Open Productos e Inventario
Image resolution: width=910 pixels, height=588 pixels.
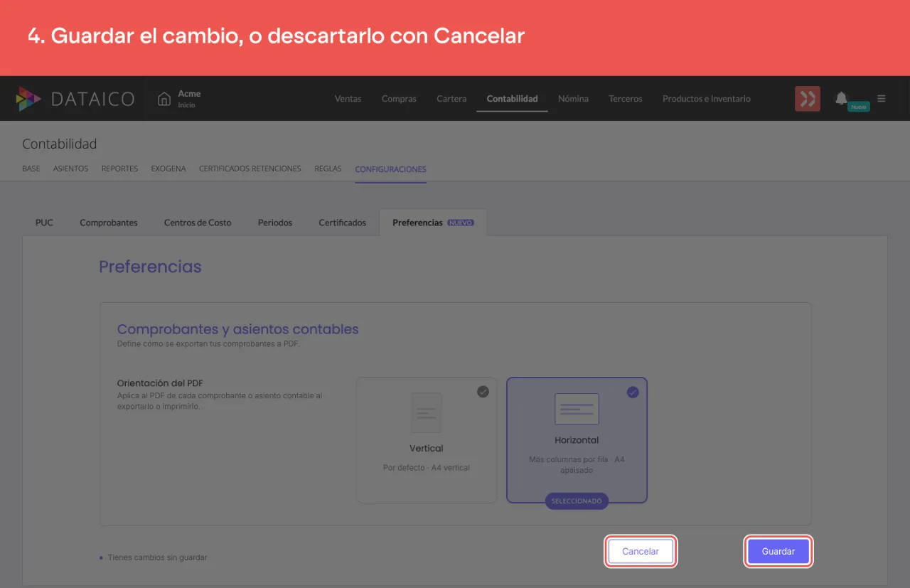(707, 99)
